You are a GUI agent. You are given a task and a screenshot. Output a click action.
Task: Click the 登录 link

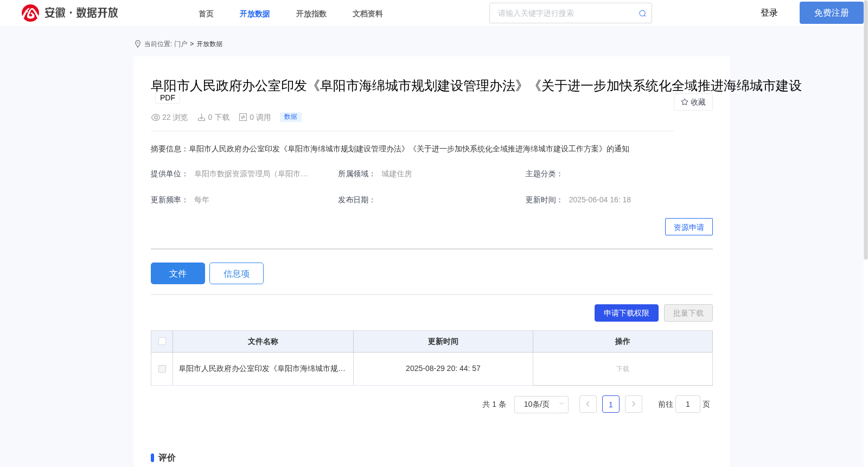pyautogui.click(x=769, y=13)
